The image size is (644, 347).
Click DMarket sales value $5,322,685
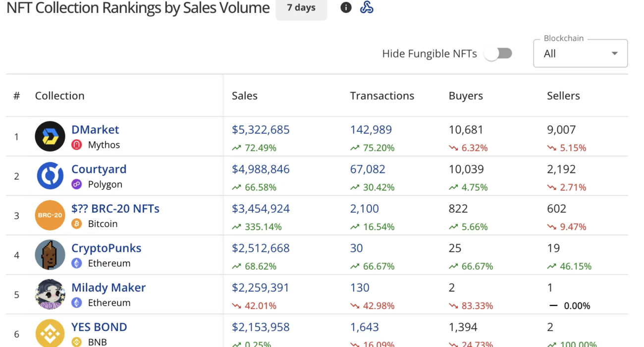[261, 130]
